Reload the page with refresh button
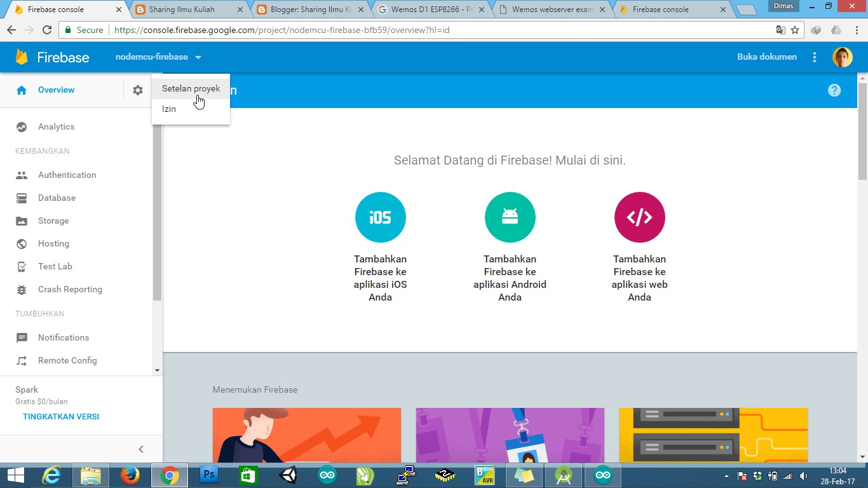The image size is (868, 488). 46,30
